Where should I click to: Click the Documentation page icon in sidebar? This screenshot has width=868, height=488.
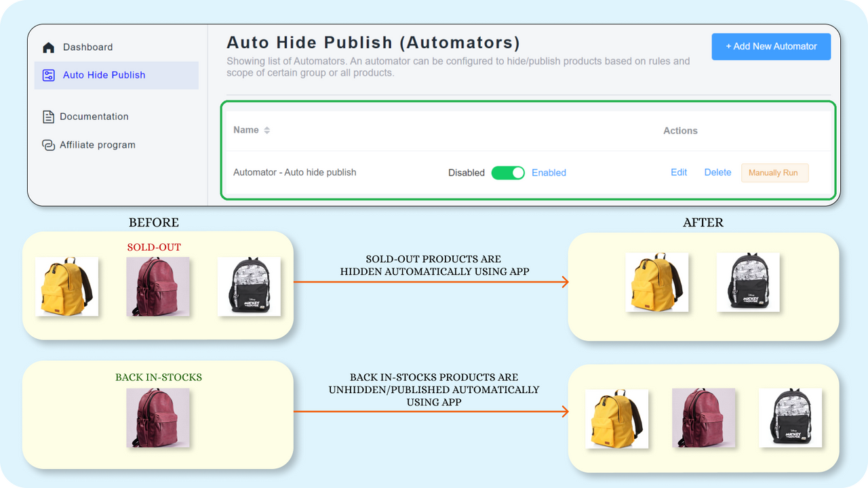48,116
